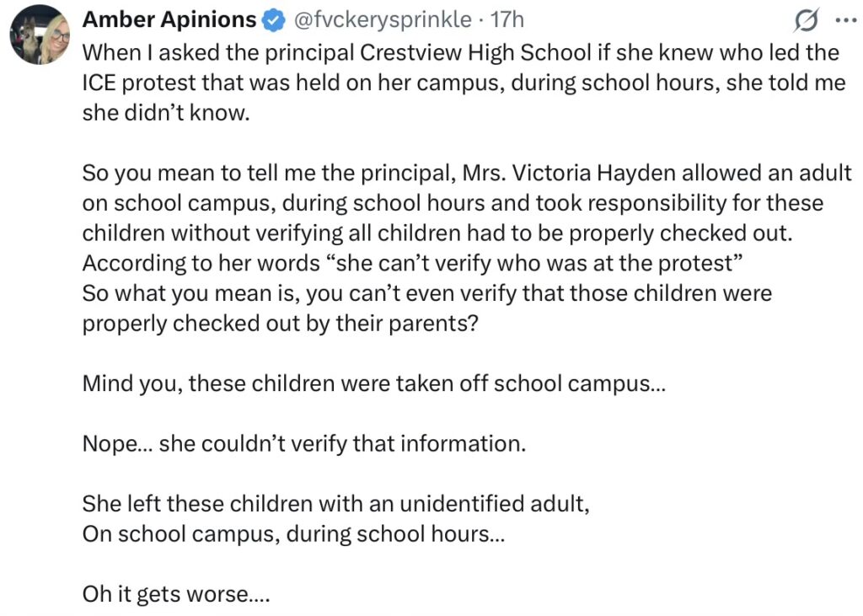Click the 17h timestamp
Image resolution: width=863 pixels, height=616 pixels.
tap(507, 19)
